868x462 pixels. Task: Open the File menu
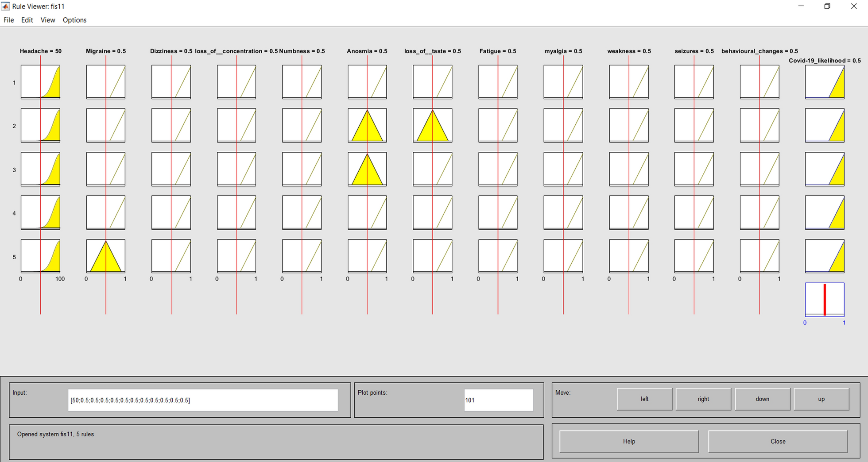click(x=8, y=20)
